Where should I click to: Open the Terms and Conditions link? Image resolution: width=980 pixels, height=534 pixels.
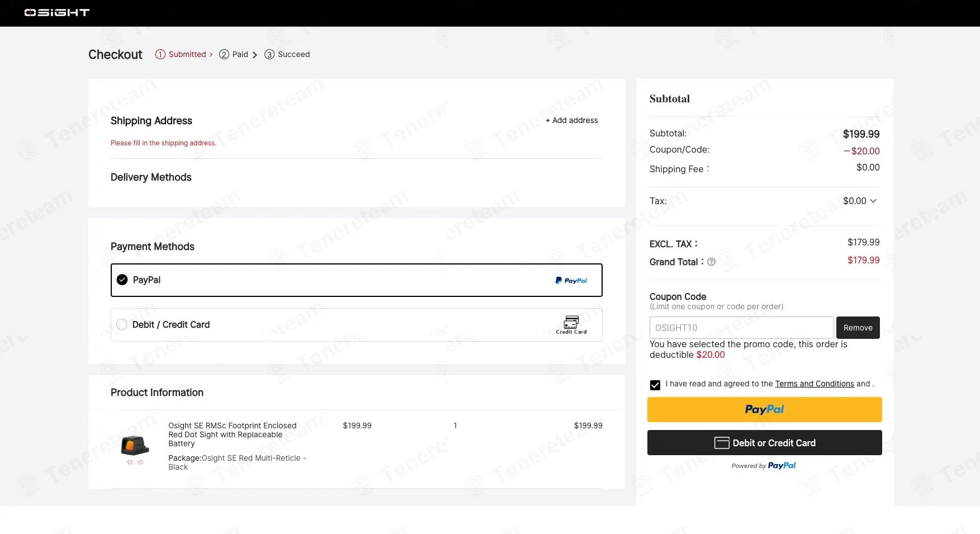814,384
